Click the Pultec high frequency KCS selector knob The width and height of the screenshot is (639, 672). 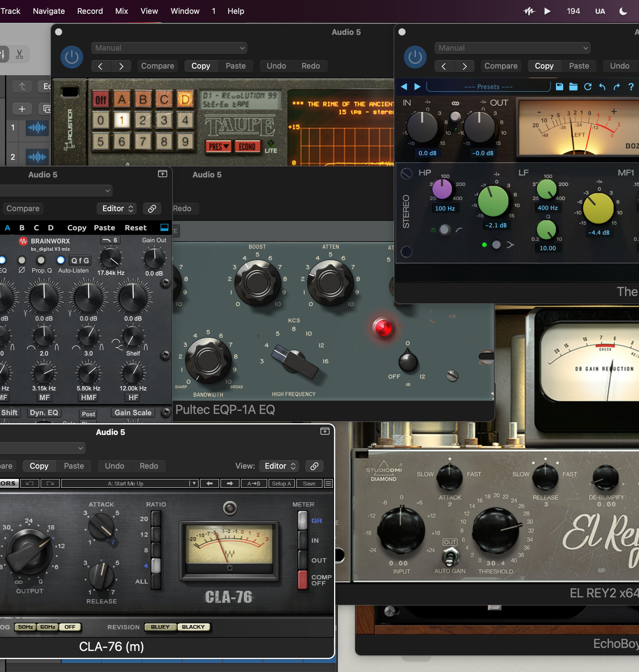tap(295, 362)
